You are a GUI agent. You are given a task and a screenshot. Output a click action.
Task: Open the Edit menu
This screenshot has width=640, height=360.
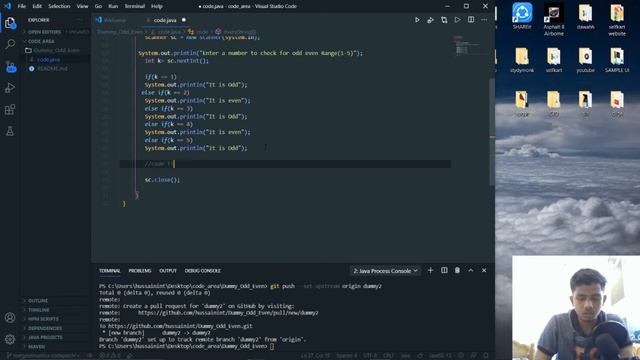tap(37, 6)
